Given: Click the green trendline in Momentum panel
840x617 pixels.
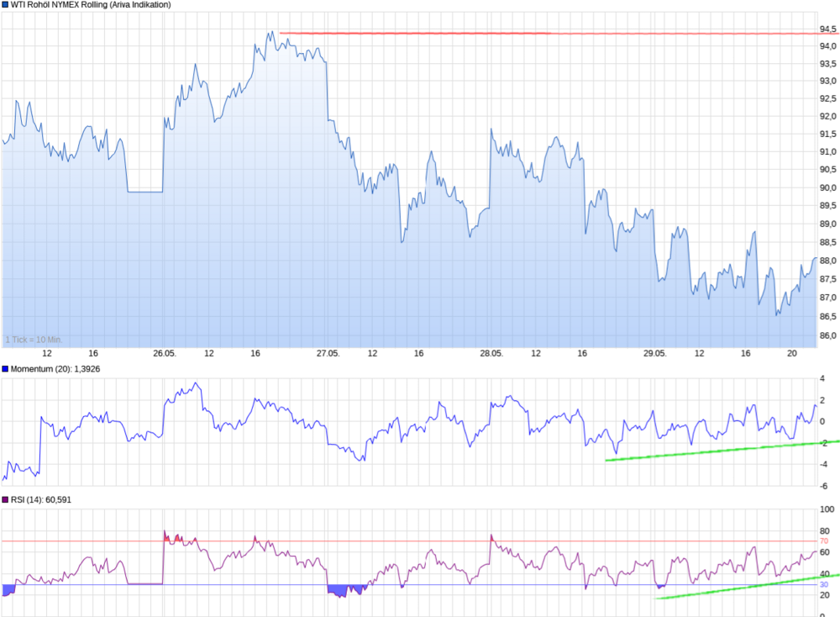Looking at the screenshot, I should coord(722,451).
